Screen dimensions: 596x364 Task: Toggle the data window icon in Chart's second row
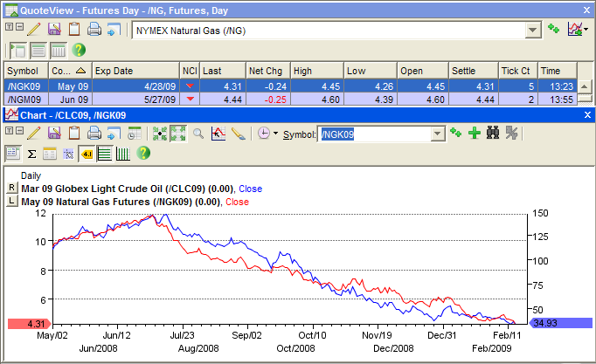(x=13, y=154)
